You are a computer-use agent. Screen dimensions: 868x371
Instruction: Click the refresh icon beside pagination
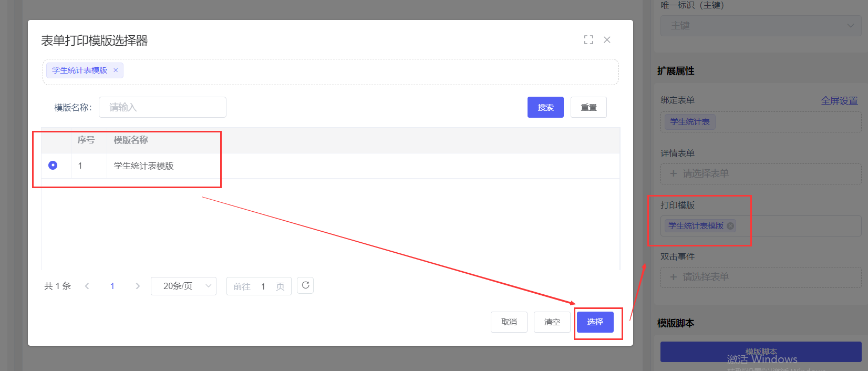pyautogui.click(x=305, y=285)
